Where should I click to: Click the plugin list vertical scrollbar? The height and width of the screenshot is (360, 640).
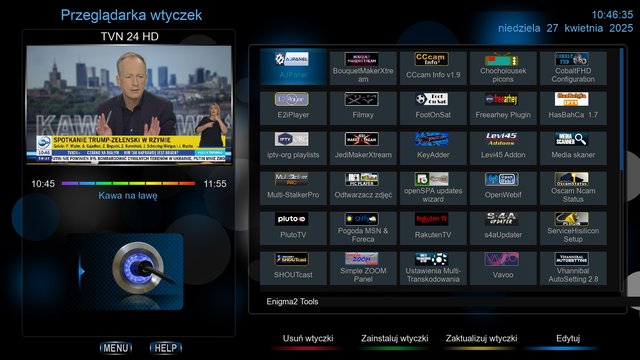pyautogui.click(x=622, y=169)
